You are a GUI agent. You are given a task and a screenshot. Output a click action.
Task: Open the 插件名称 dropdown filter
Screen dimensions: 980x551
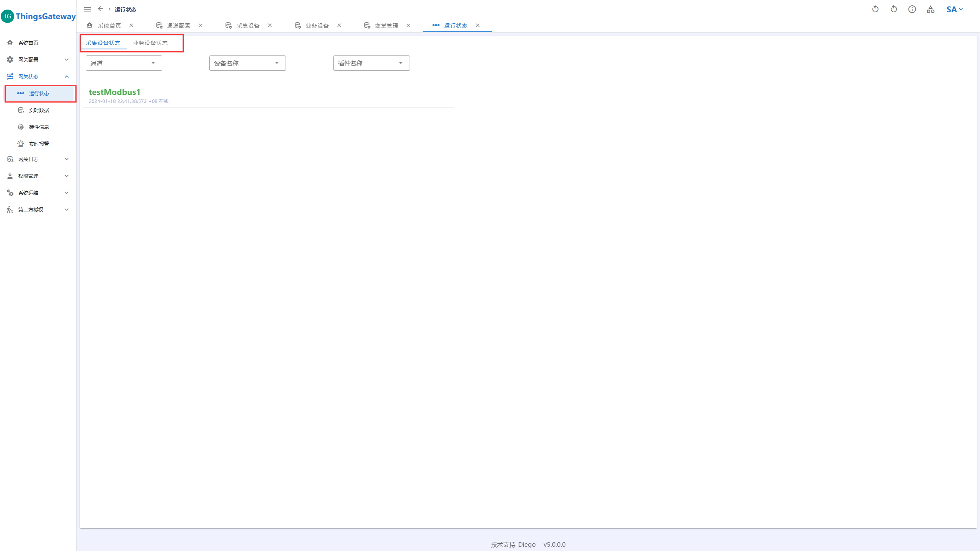pyautogui.click(x=371, y=63)
